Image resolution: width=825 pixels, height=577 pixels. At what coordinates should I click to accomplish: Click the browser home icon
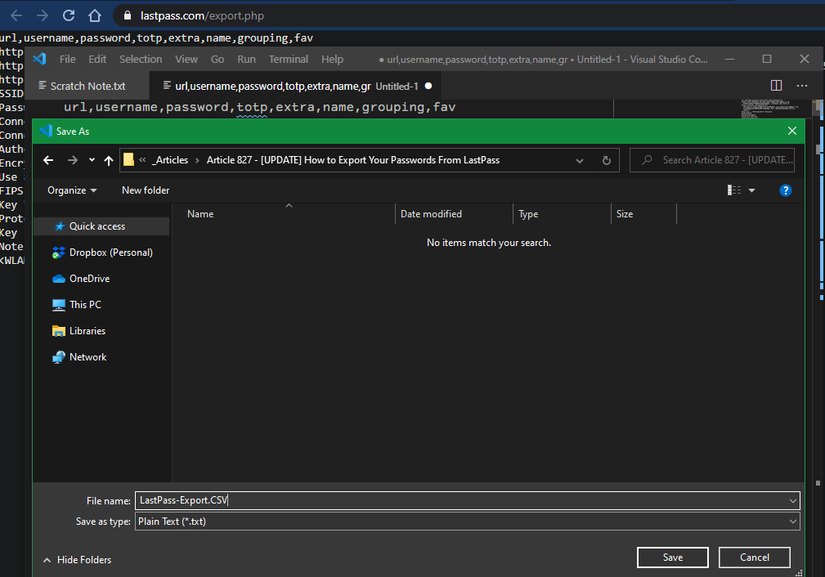tap(95, 15)
